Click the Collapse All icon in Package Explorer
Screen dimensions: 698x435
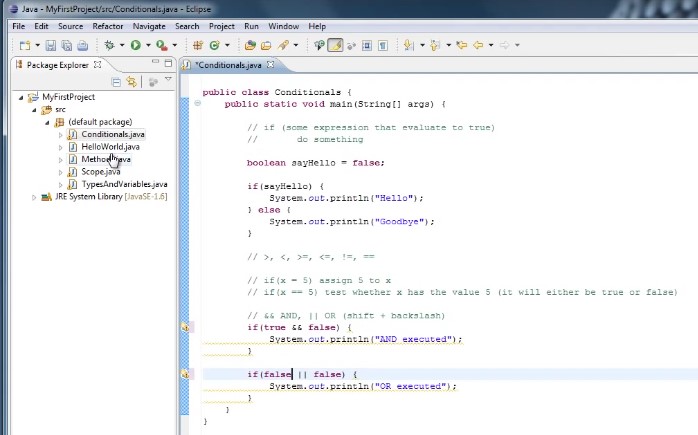(x=117, y=82)
